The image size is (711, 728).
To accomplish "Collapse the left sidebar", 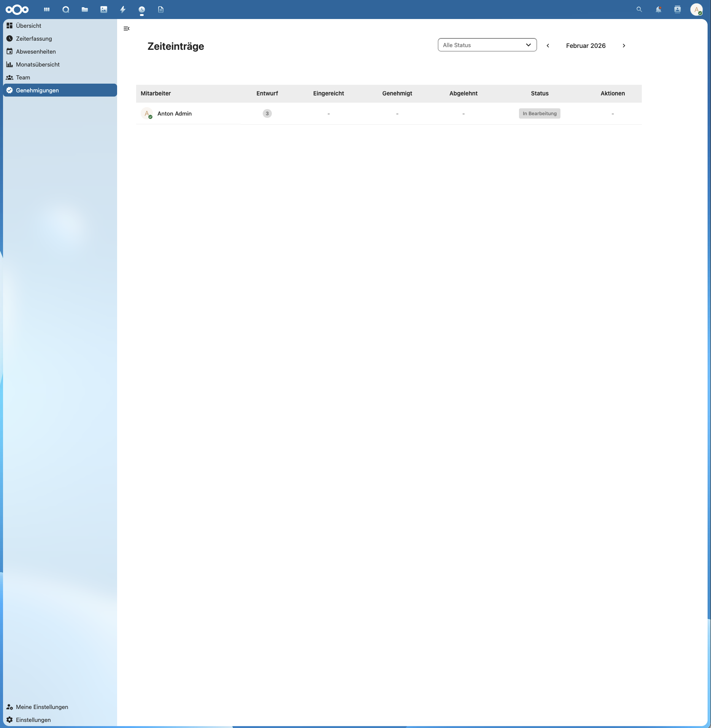I will point(126,29).
